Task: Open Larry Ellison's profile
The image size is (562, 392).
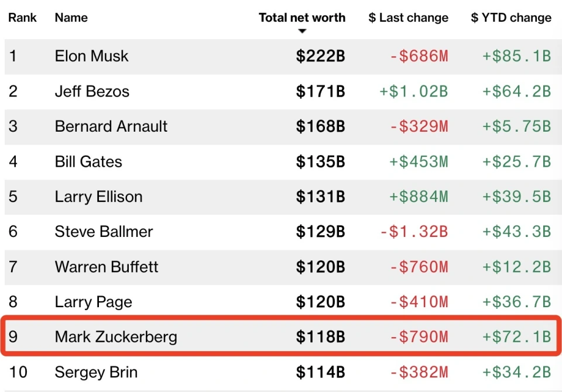Action: pos(98,197)
